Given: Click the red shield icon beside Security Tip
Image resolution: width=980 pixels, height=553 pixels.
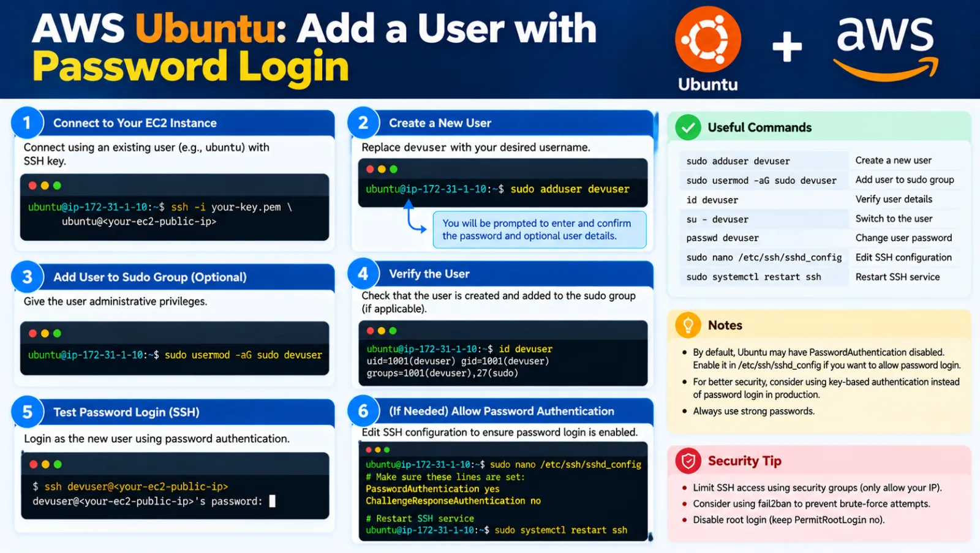Looking at the screenshot, I should coord(688,461).
